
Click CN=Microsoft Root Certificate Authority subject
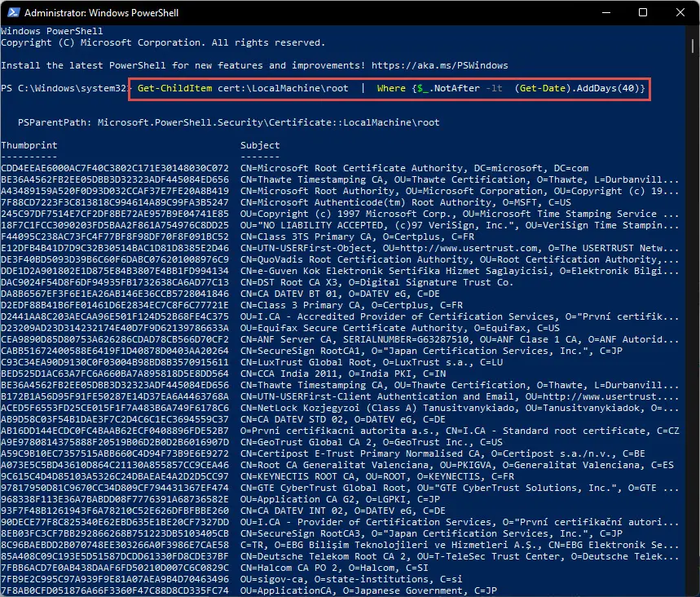coord(414,169)
